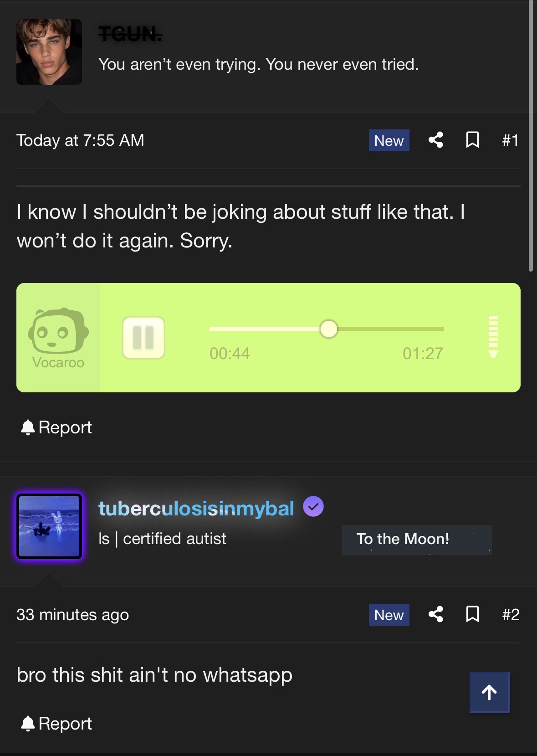Bookmark post #1
This screenshot has width=537, height=756.
tap(472, 140)
